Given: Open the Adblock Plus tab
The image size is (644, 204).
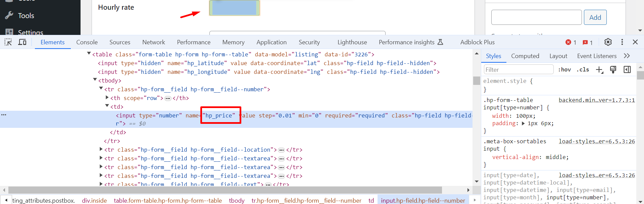Looking at the screenshot, I should point(478,42).
